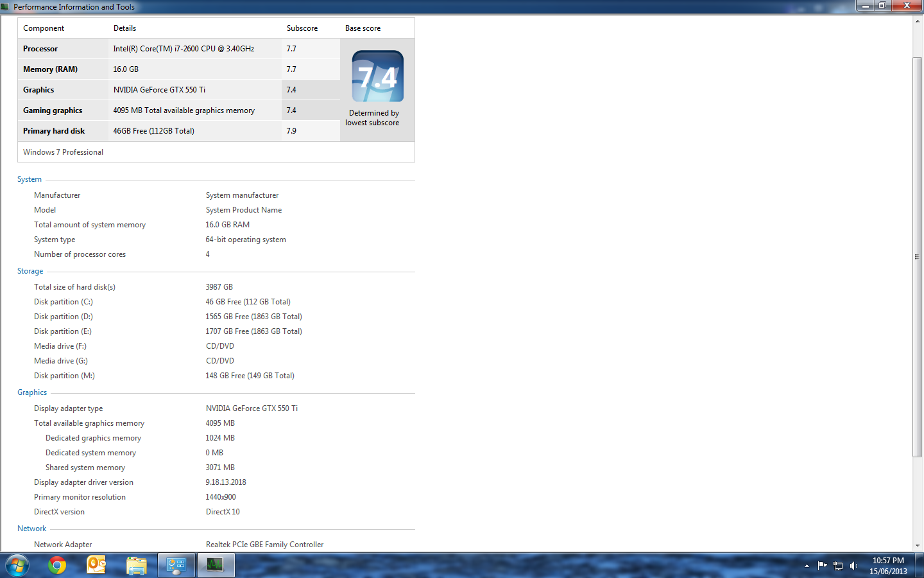Open the Windows Start menu orb

[x=17, y=566]
